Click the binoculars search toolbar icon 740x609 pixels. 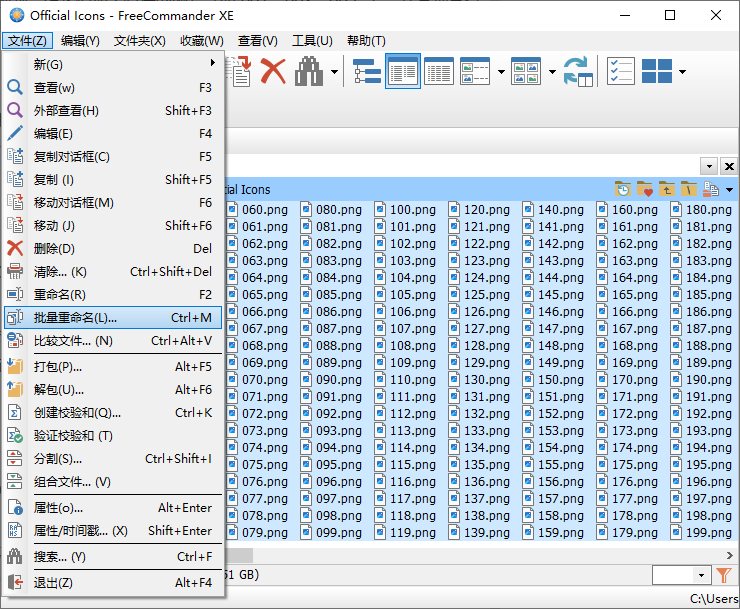click(x=310, y=71)
